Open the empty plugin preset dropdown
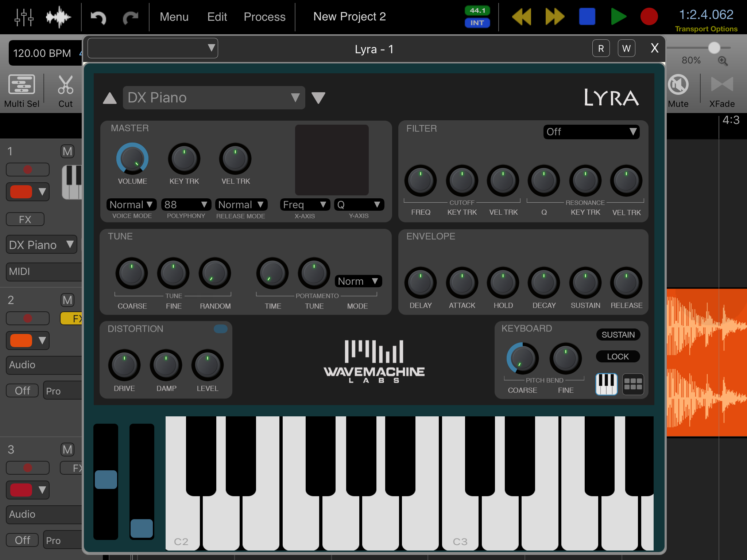This screenshot has width=747, height=560. coord(152,48)
